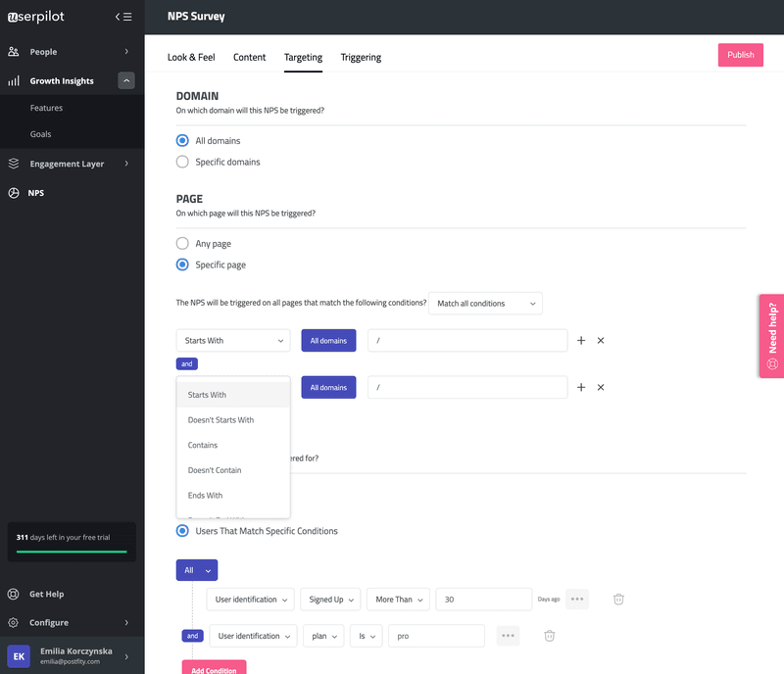Viewport: 784px width, 674px height.
Task: Click the pink Publish button
Action: [x=740, y=55]
